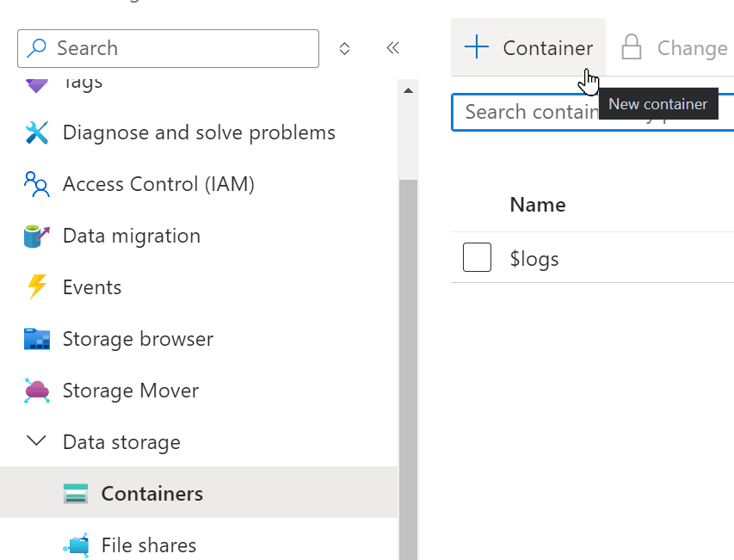Click the Storage Mover cloud icon
This screenshot has width=734, height=560.
pyautogui.click(x=36, y=390)
